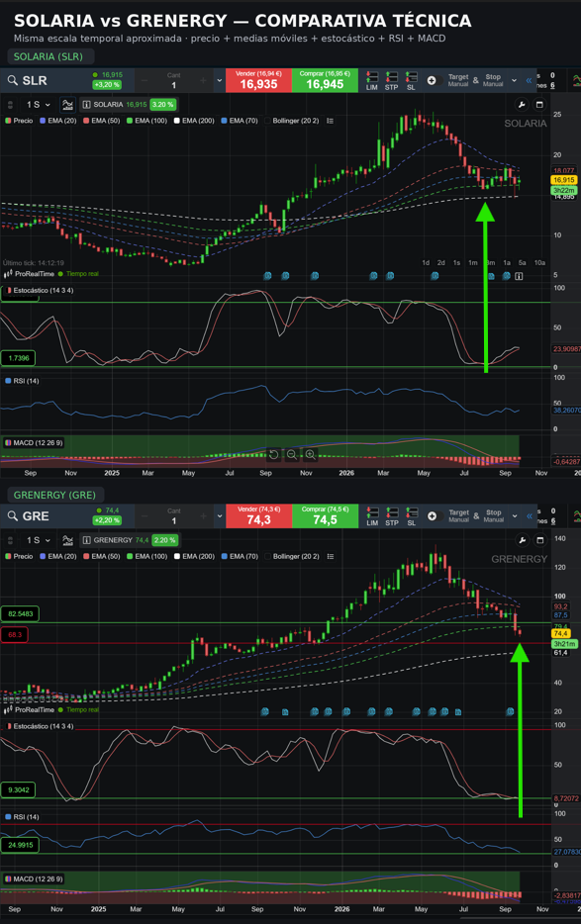Image resolution: width=581 pixels, height=924 pixels.
Task: Click the SLR search magnifier icon
Action: 13,81
